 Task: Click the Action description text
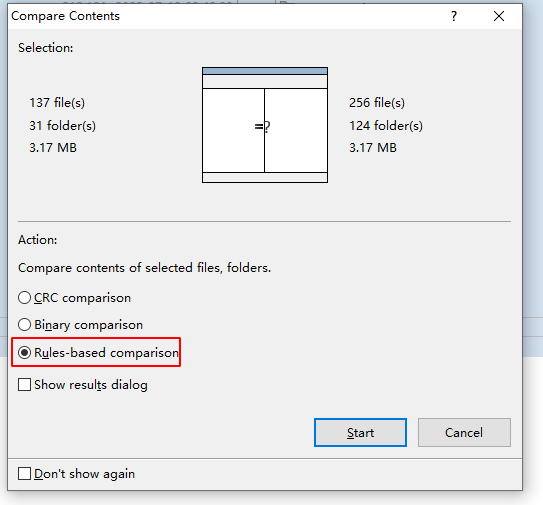144,268
